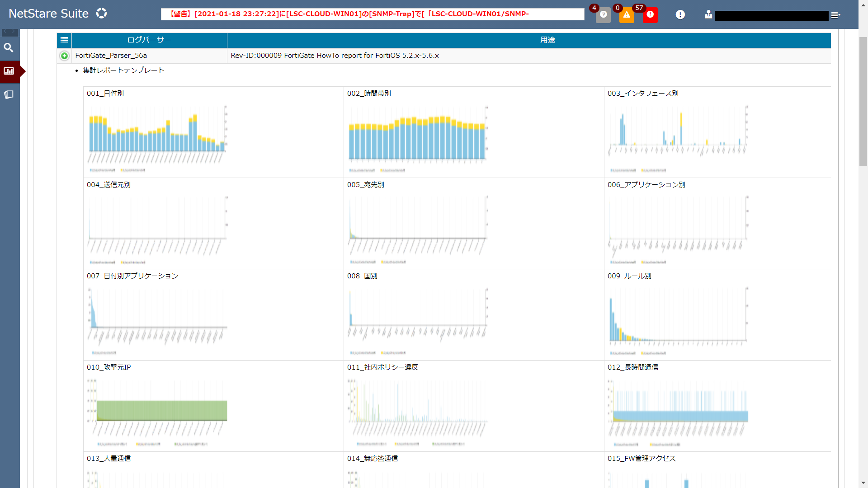Collapse the sidebar toggle arrows
Screen dimensions: 868x488
click(x=10, y=32)
